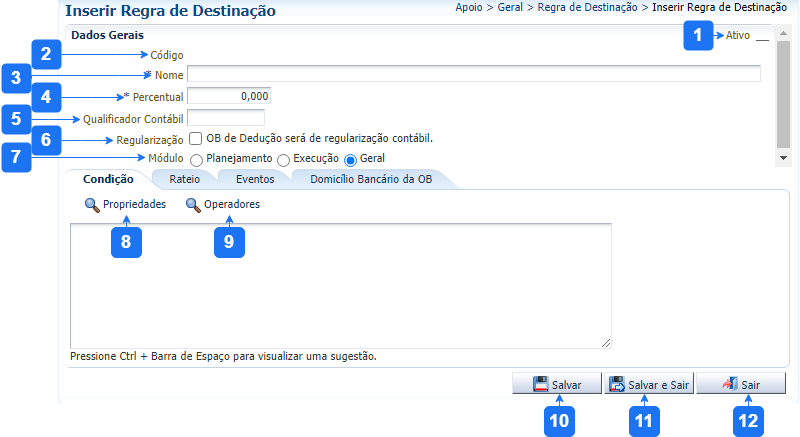
Task: Focus the Percentual input field
Action: pyautogui.click(x=229, y=96)
